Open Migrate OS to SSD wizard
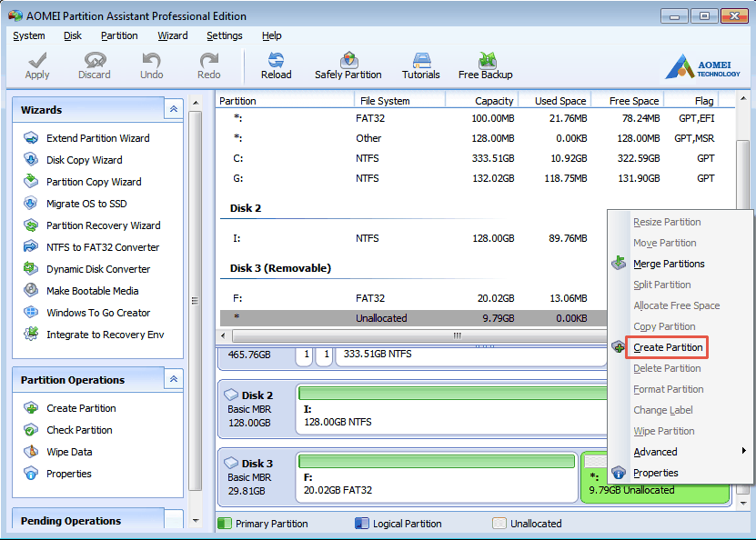Viewport: 756px width, 540px height. click(x=86, y=204)
